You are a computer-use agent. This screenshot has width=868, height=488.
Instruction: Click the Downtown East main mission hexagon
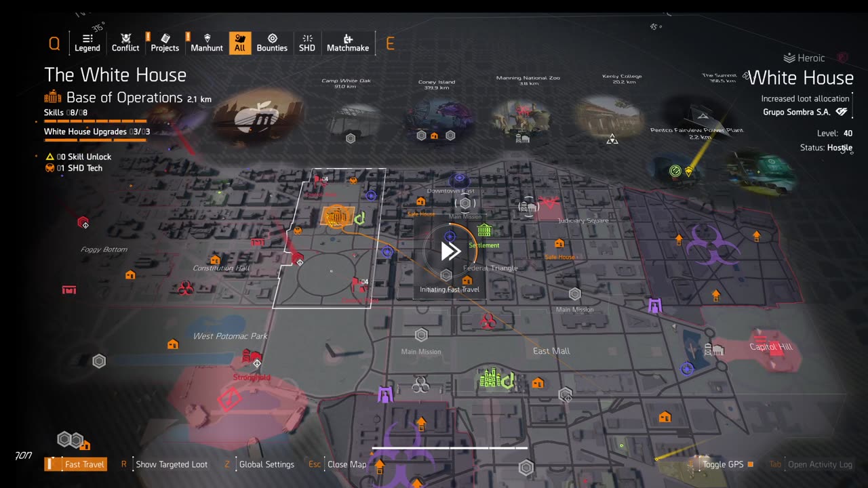465,203
